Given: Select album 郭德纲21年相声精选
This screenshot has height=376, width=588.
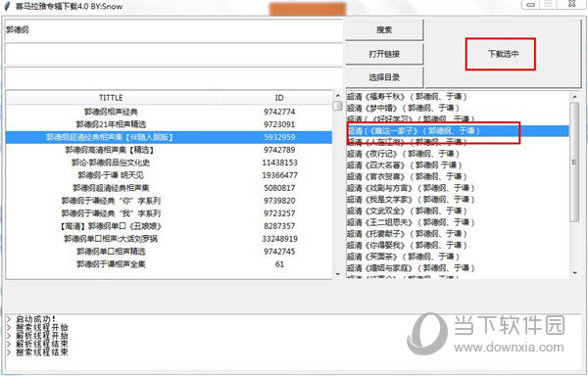Looking at the screenshot, I should coord(169,124).
